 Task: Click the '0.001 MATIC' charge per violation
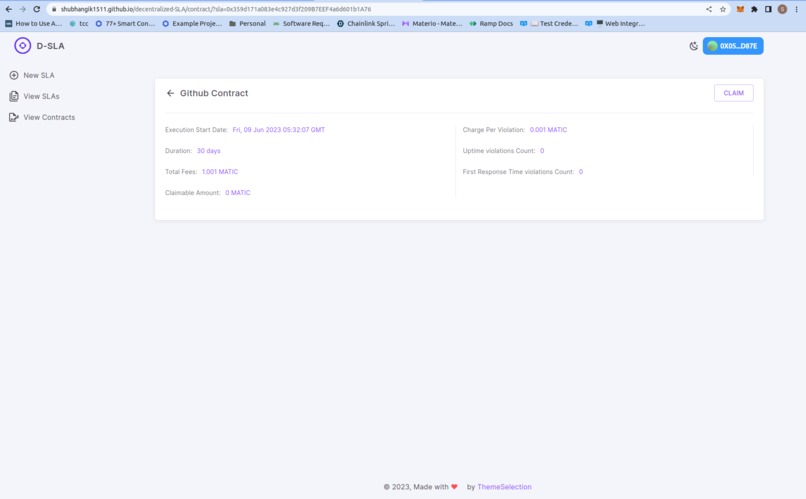point(548,130)
